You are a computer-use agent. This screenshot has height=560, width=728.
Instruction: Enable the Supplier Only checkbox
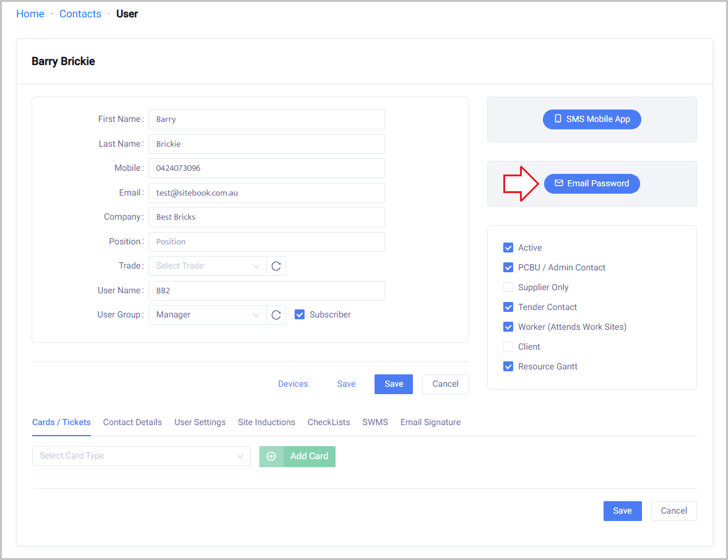coord(508,287)
